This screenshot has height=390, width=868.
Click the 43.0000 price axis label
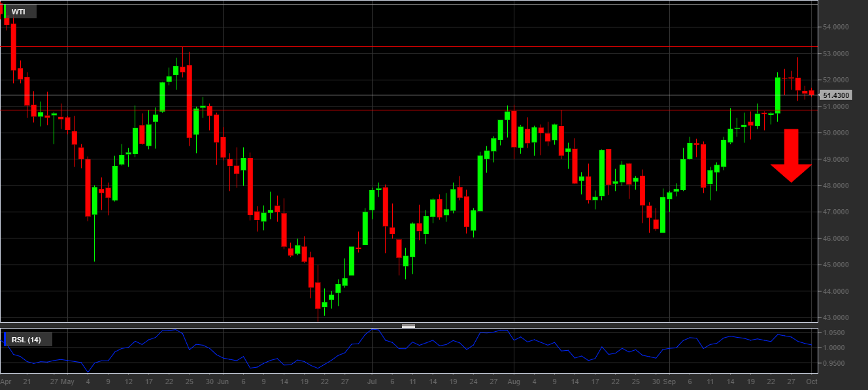[837, 318]
